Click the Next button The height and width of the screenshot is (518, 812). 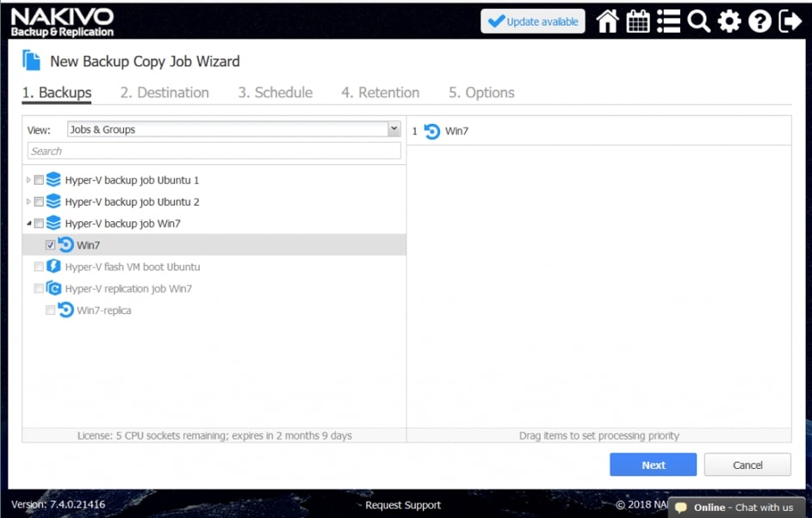pyautogui.click(x=653, y=465)
